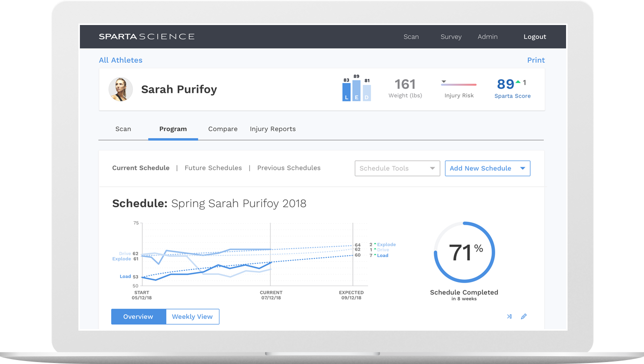Click the 71% schedule completion ring

pyautogui.click(x=464, y=252)
